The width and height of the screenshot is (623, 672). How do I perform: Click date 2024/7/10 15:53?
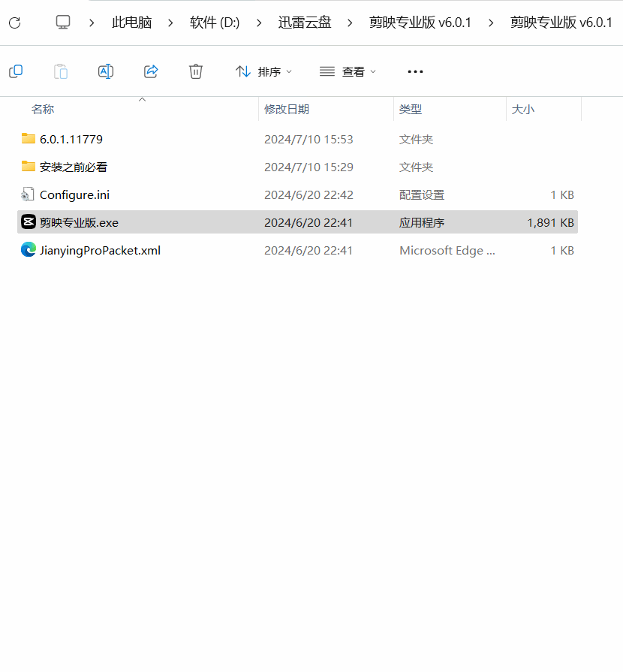tap(308, 140)
